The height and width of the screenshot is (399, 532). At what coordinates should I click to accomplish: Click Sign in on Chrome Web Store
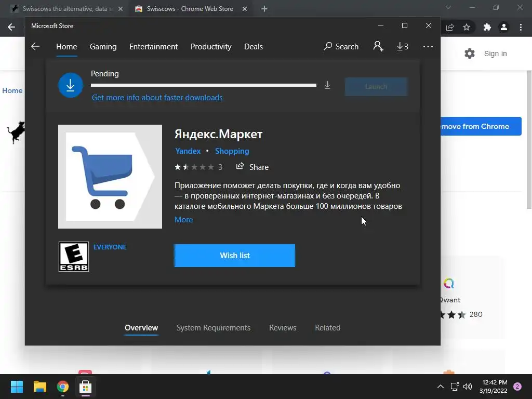495,54
